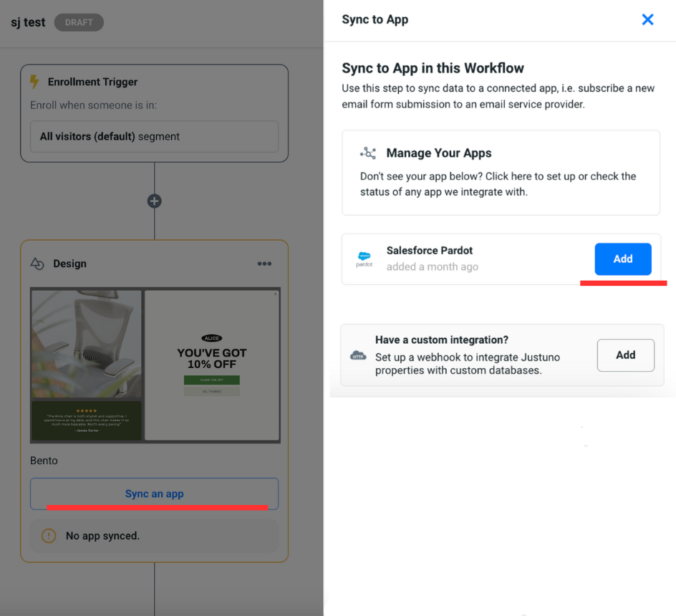This screenshot has width=676, height=616.
Task: Click the HTTP cloud webhook icon
Action: (357, 355)
